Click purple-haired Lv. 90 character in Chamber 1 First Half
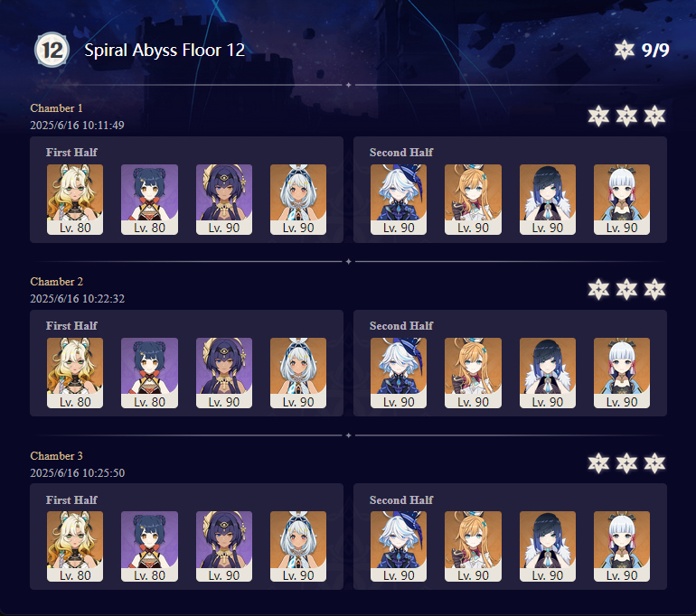This screenshot has height=616, width=696. pyautogui.click(x=224, y=200)
